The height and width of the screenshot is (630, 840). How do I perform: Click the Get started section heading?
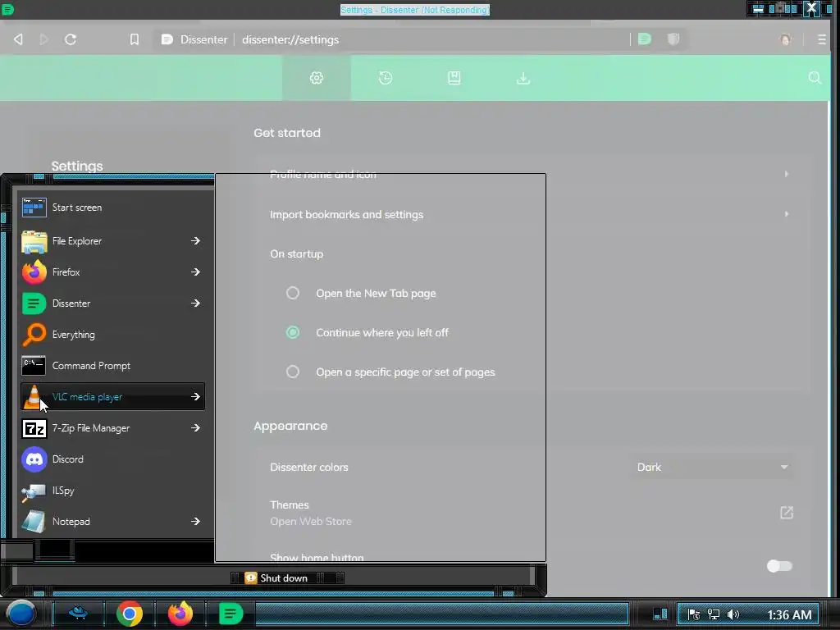(287, 133)
